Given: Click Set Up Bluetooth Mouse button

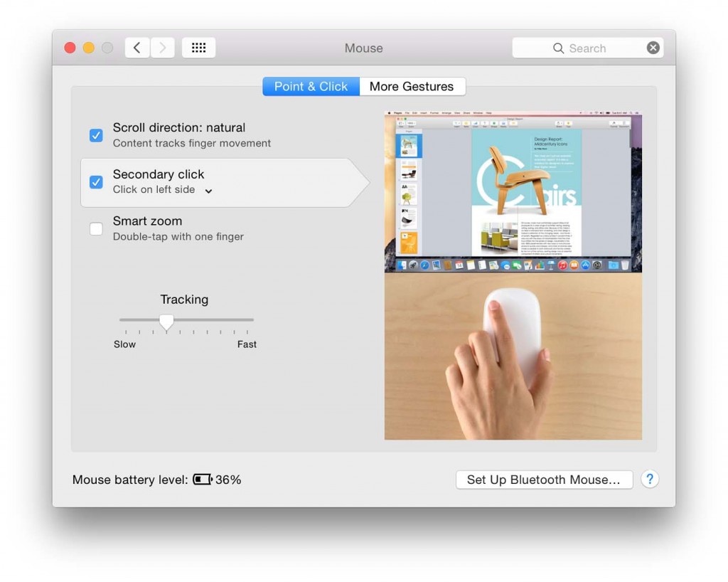Looking at the screenshot, I should (544, 480).
